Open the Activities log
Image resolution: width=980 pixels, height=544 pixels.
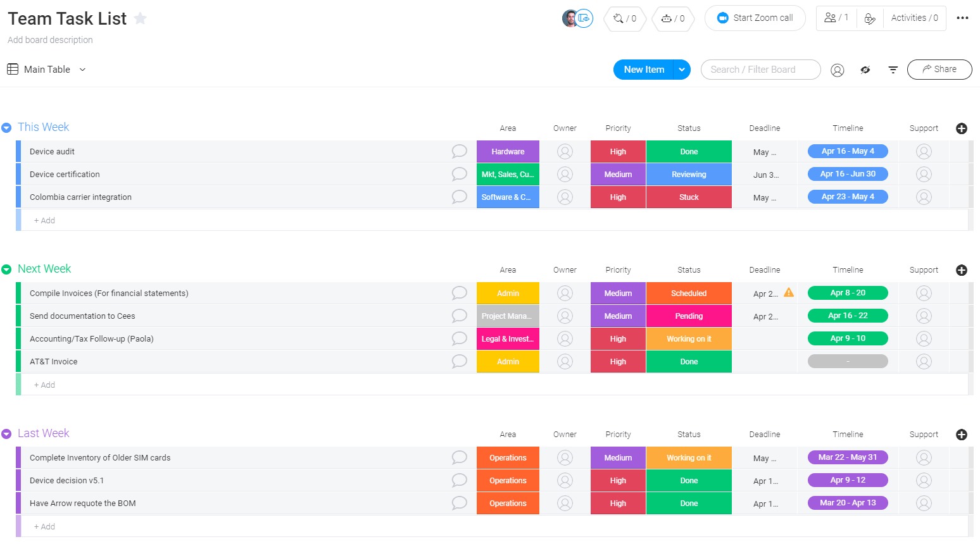coord(914,18)
